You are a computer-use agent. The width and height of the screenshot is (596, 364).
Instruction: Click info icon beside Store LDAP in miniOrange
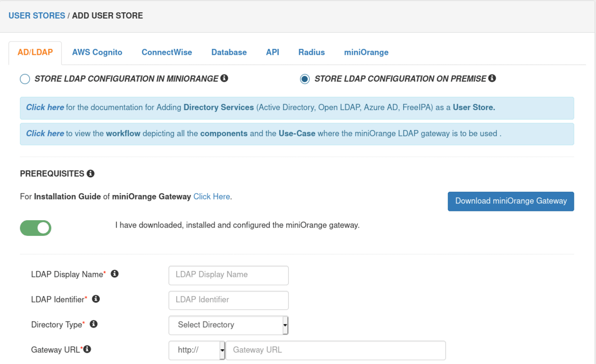(225, 78)
